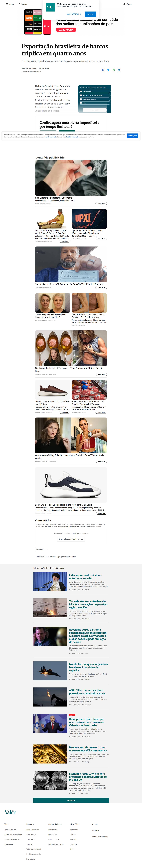The height and width of the screenshot is (868, 142).
Task: Open the Termos de Uso footer link
Action: click(10, 830)
